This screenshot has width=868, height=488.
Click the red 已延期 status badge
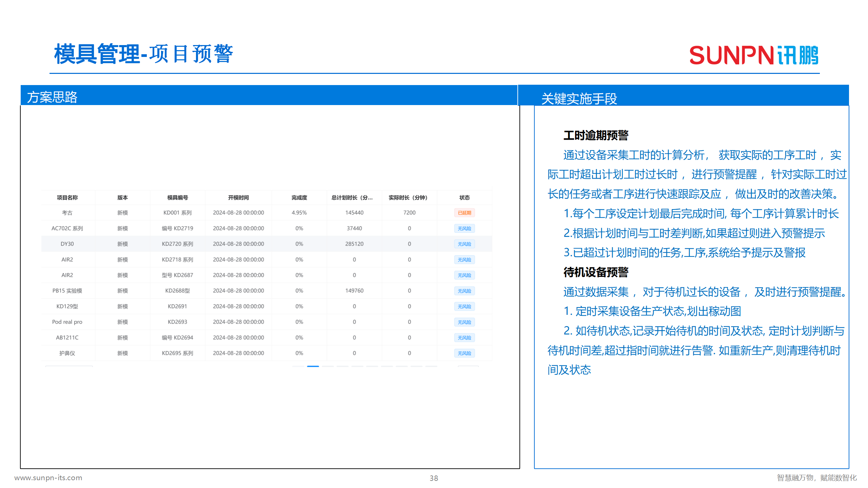point(464,213)
